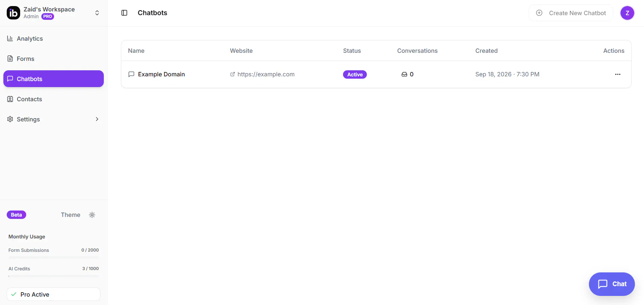
Task: Open the Z user avatar menu
Action: [x=627, y=13]
